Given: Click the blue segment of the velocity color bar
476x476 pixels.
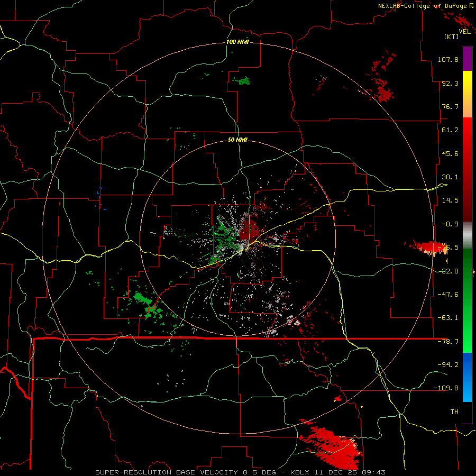Looking at the screenshot, I should [x=467, y=377].
